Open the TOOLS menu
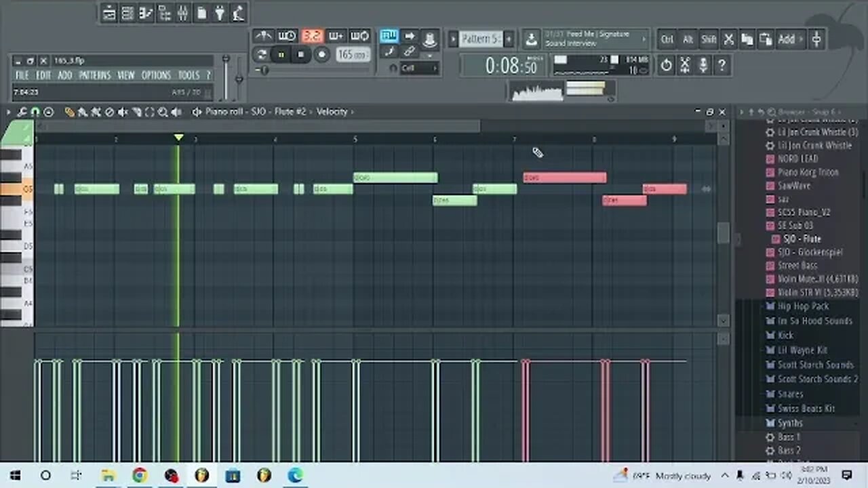868x488 pixels. coord(189,75)
